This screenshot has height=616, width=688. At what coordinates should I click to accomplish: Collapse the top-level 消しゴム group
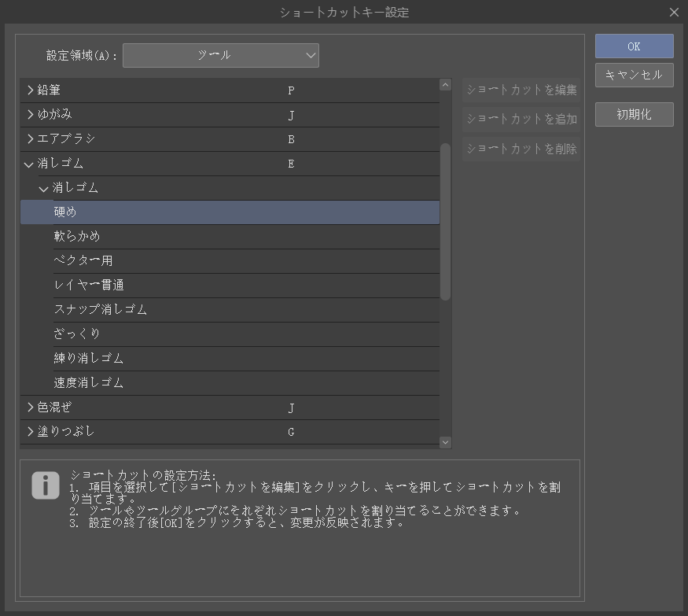(x=29, y=164)
